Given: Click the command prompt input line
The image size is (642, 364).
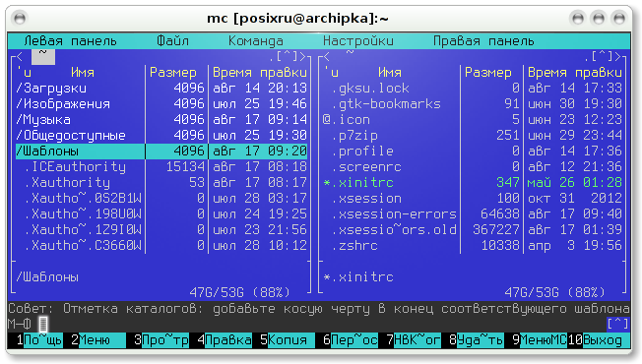Looking at the screenshot, I should [323, 324].
